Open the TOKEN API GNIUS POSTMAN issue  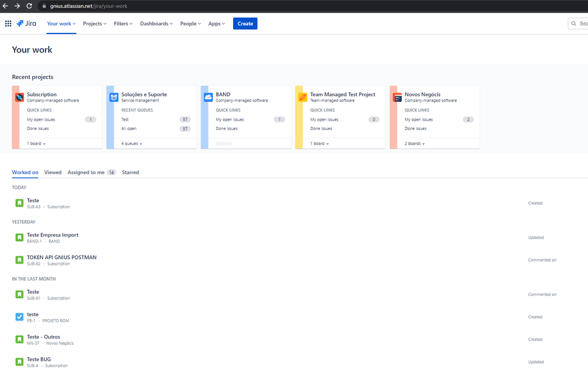point(61,258)
